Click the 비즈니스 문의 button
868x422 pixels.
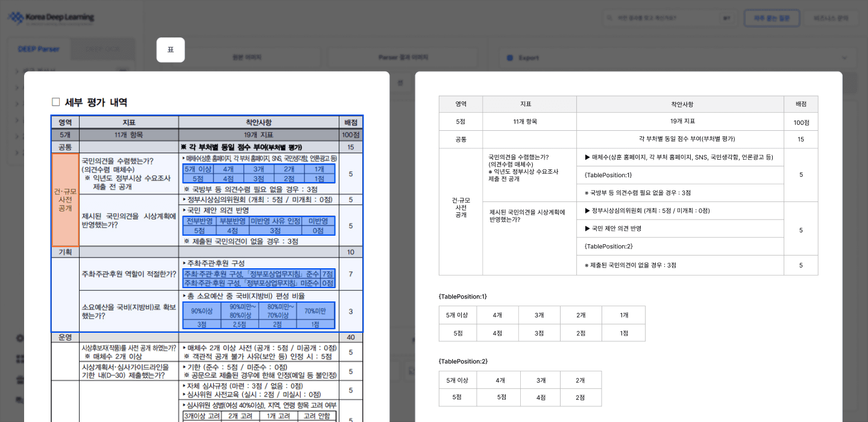coord(832,18)
